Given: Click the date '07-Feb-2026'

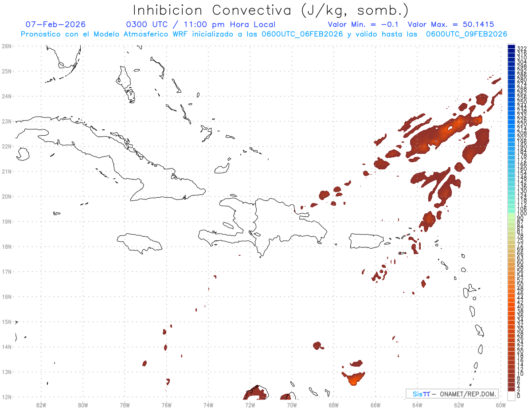Looking at the screenshot, I should pos(56,24).
